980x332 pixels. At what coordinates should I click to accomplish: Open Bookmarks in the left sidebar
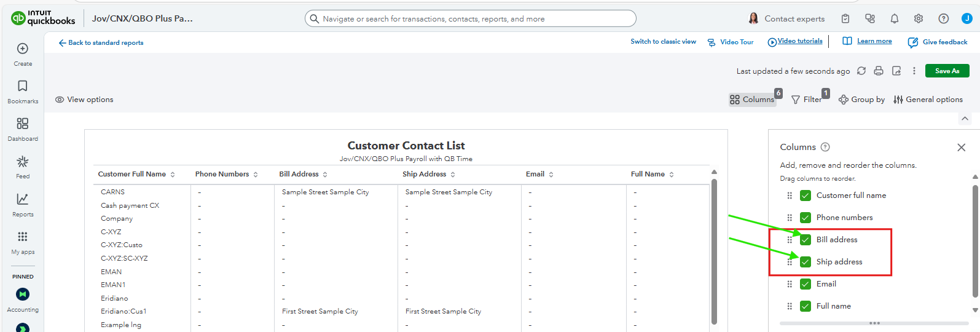[23, 91]
